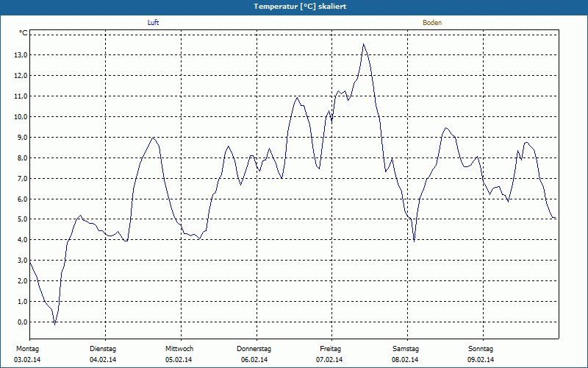Click the Freitag day label
588x368 pixels.
pos(330,349)
